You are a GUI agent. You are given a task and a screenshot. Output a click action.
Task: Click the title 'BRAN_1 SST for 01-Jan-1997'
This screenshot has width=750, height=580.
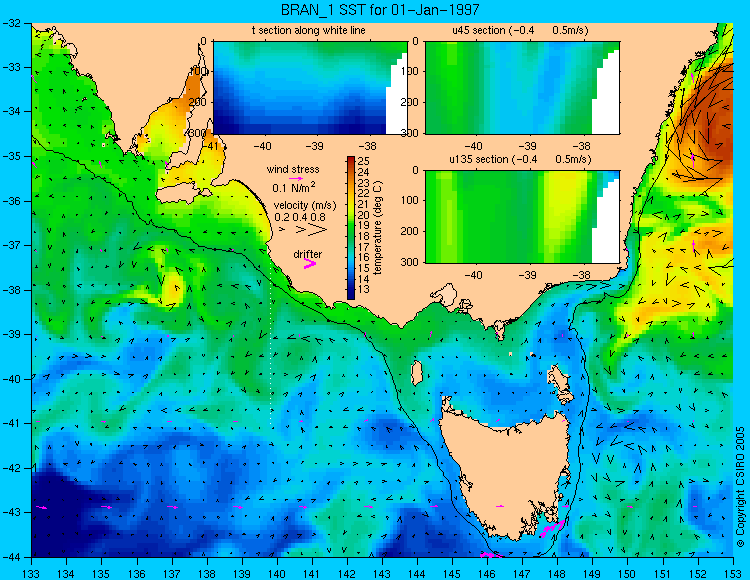point(380,10)
